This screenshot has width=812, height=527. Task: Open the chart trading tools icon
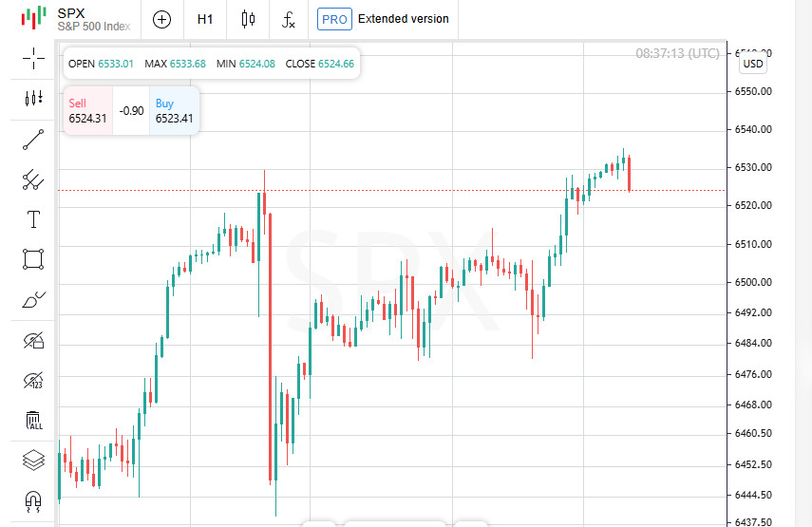click(33, 98)
